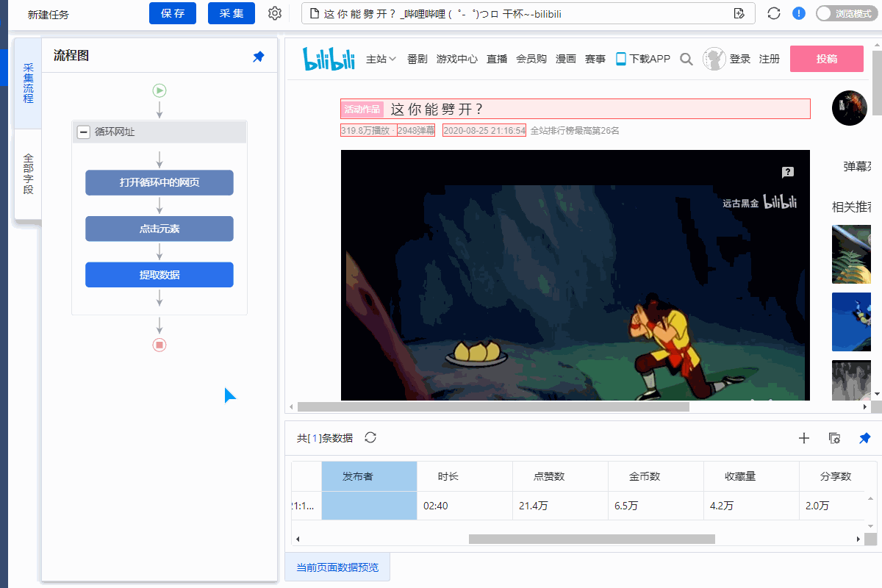Open the second related video thumbnail

tap(851, 322)
